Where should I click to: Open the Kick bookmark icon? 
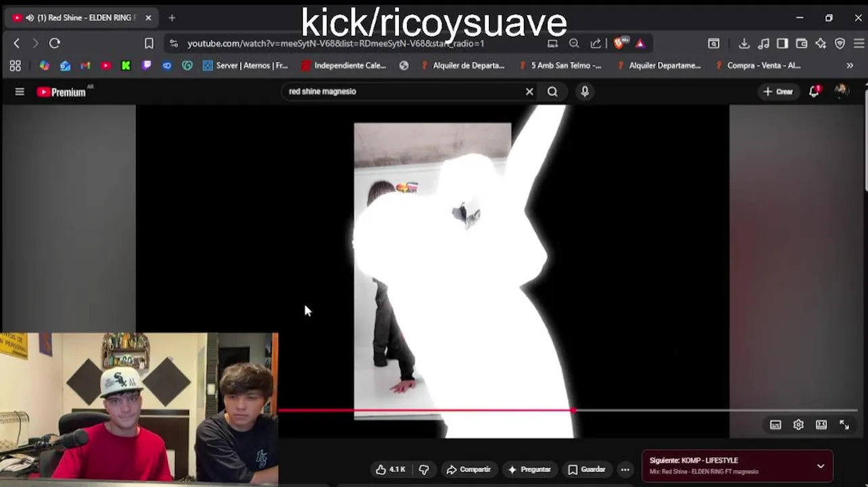coord(126,66)
